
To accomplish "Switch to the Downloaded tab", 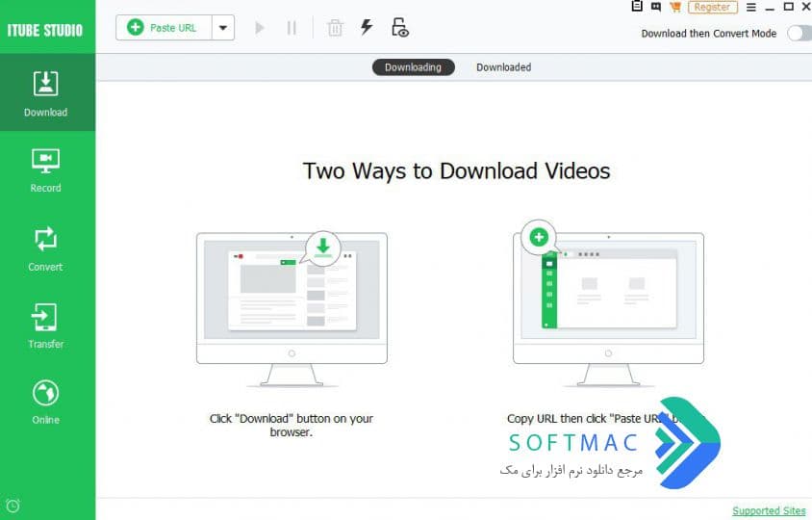I will point(503,67).
